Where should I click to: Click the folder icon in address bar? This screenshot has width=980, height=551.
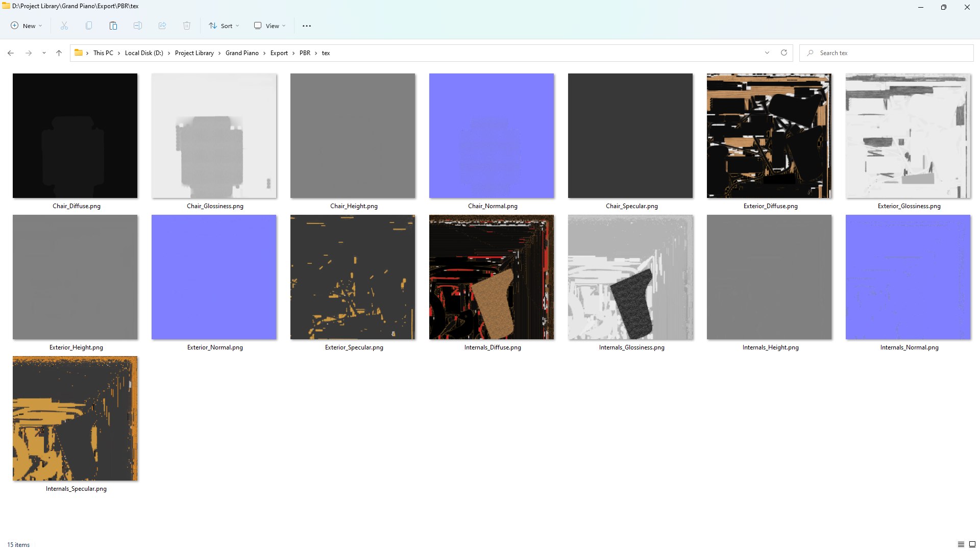point(79,53)
